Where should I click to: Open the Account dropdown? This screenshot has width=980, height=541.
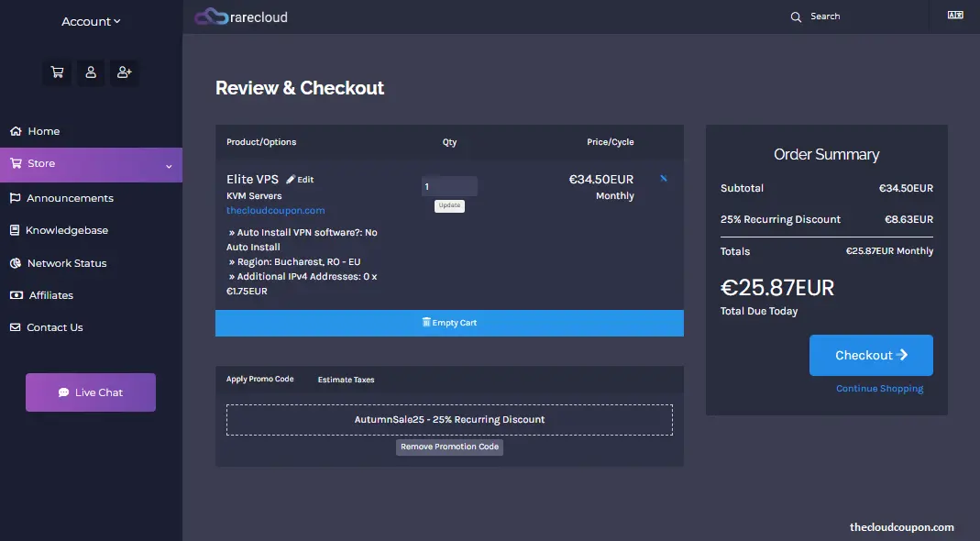[x=90, y=21]
